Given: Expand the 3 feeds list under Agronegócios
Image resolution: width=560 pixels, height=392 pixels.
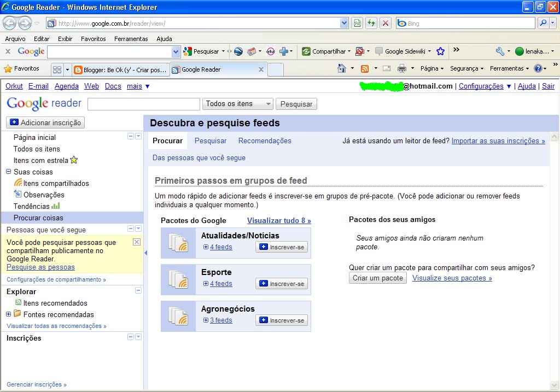Looking at the screenshot, I should pos(206,320).
